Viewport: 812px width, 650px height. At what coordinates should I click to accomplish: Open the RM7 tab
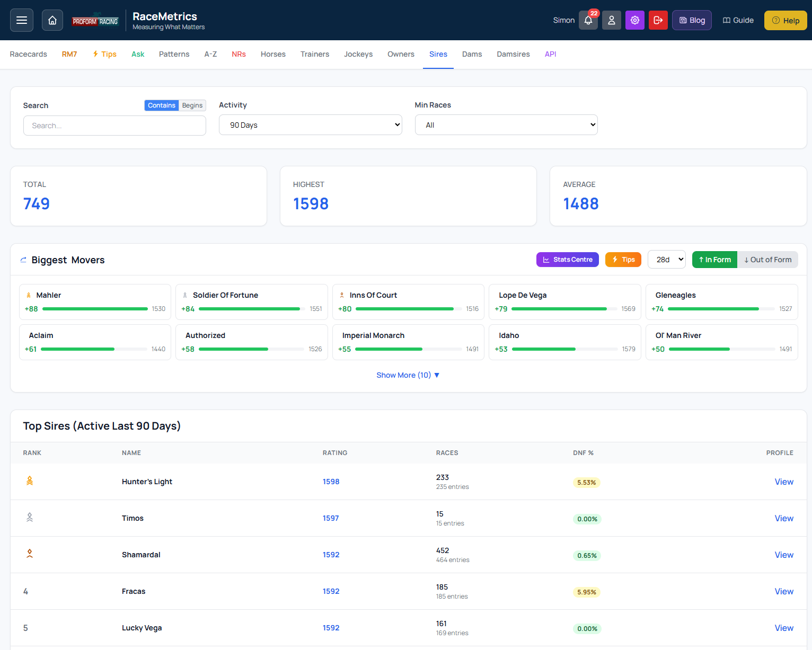click(69, 54)
